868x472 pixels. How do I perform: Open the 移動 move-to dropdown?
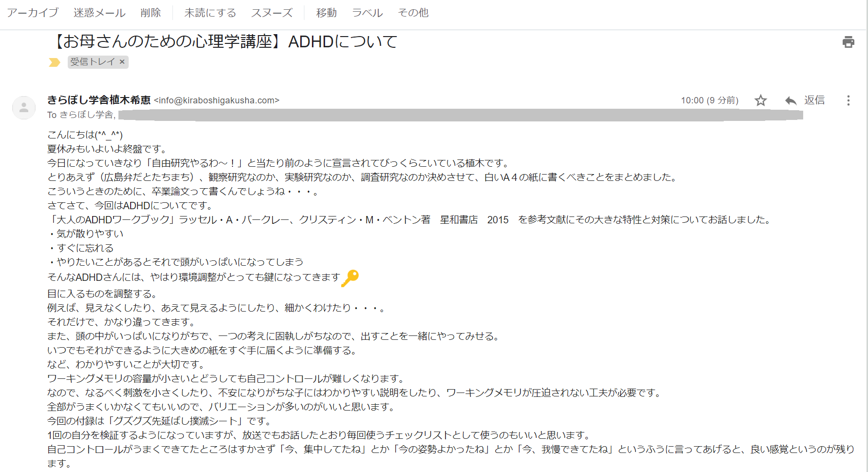326,13
